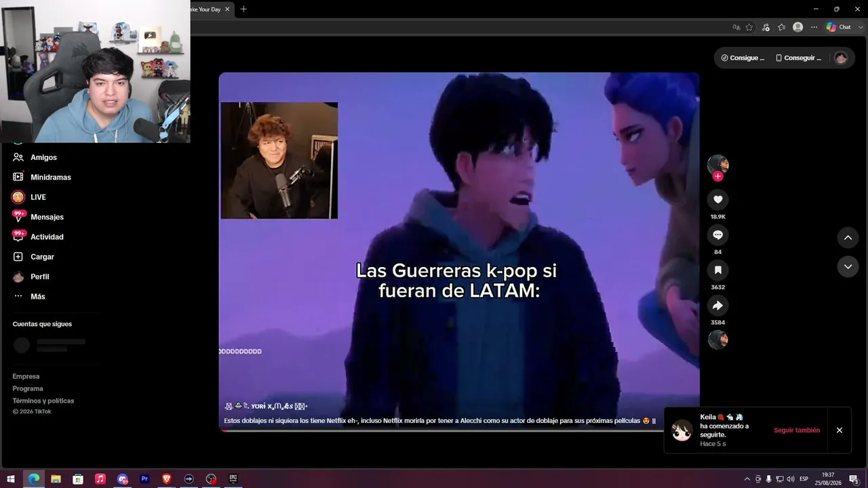
Task: Switch to Microsoft Edge in the taskbar
Action: (x=33, y=479)
